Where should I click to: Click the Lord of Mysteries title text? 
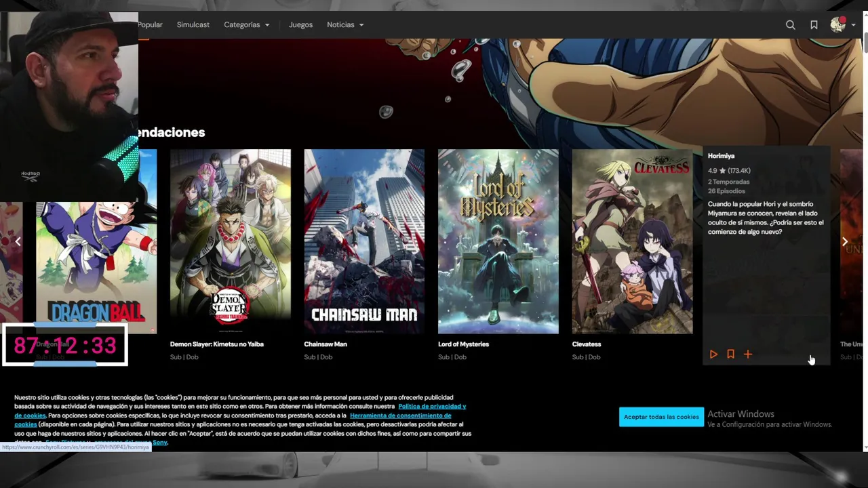[463, 344]
